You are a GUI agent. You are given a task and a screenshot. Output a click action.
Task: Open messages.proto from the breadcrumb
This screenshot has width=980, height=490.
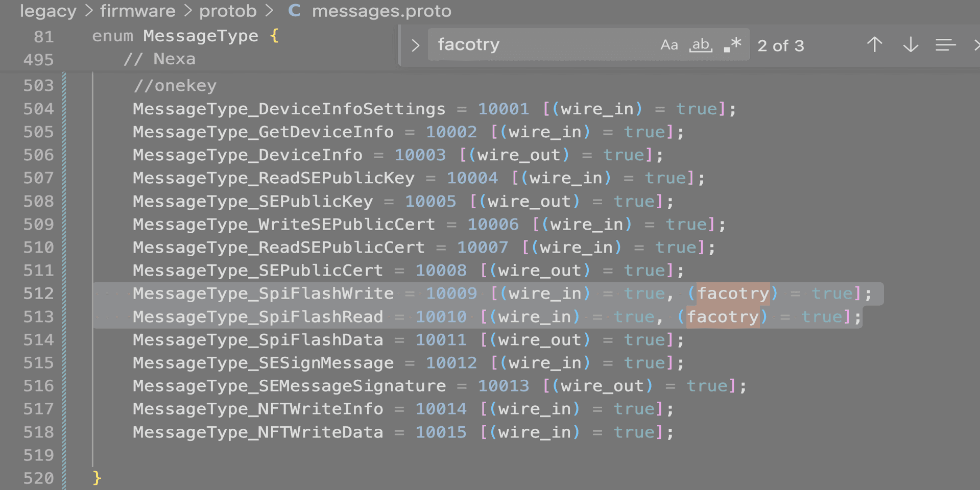point(382,11)
